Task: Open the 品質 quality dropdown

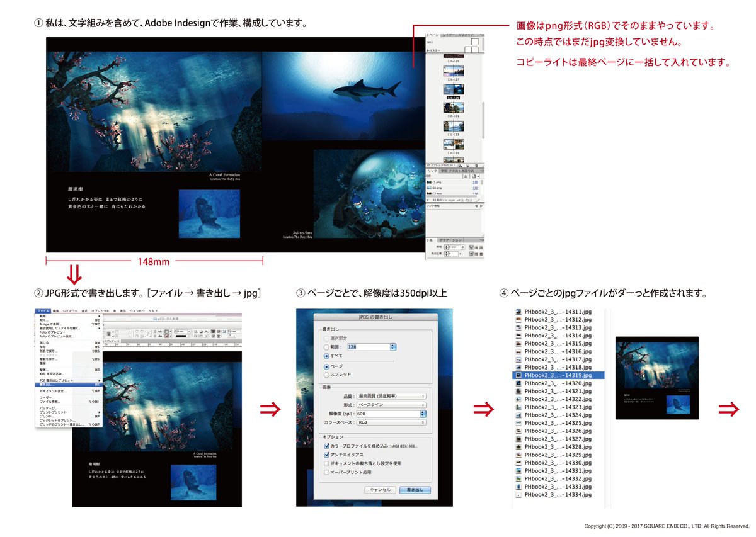Action: click(x=391, y=396)
